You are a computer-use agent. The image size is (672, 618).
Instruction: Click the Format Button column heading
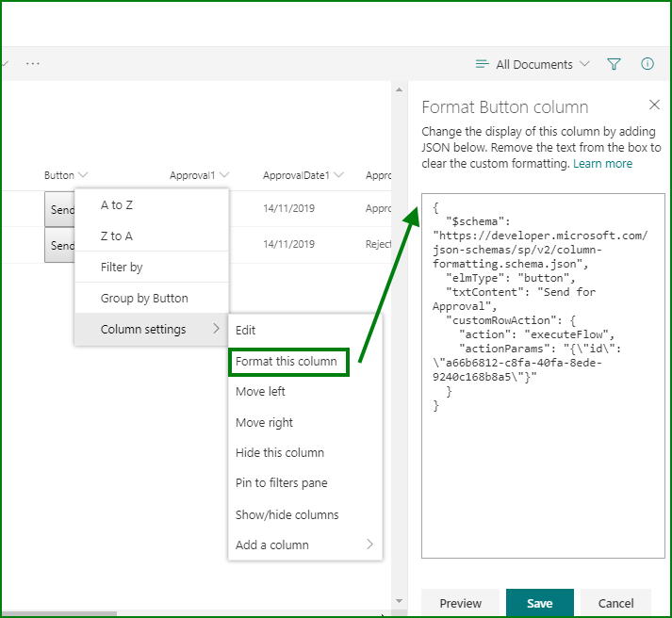tap(505, 107)
